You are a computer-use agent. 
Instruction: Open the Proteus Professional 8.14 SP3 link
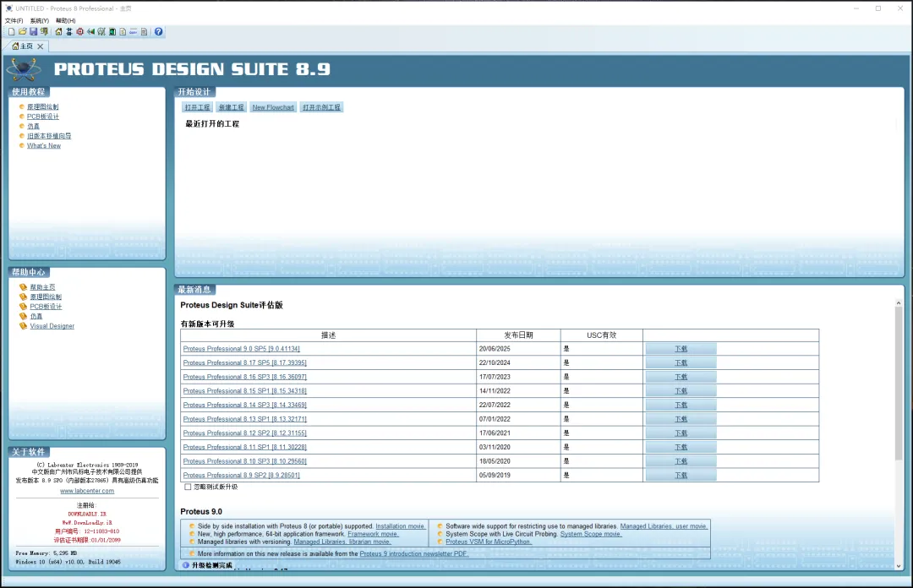[244, 405]
